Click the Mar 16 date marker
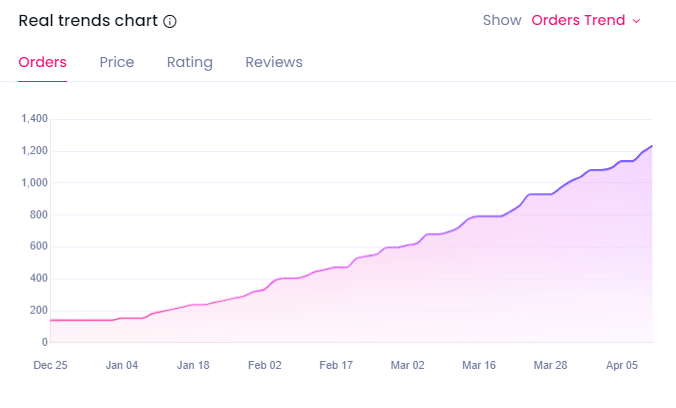Image resolution: width=676 pixels, height=408 pixels. 479,366
